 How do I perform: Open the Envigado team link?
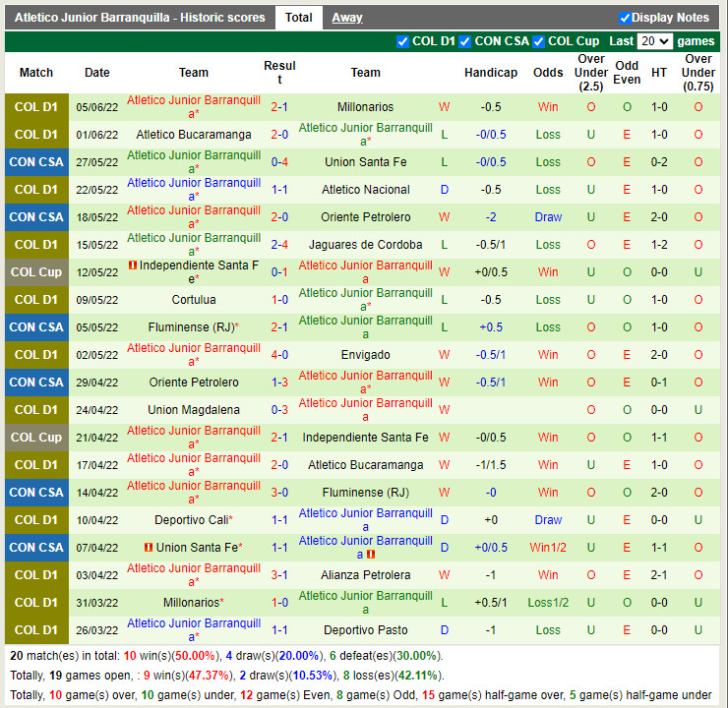coord(365,355)
